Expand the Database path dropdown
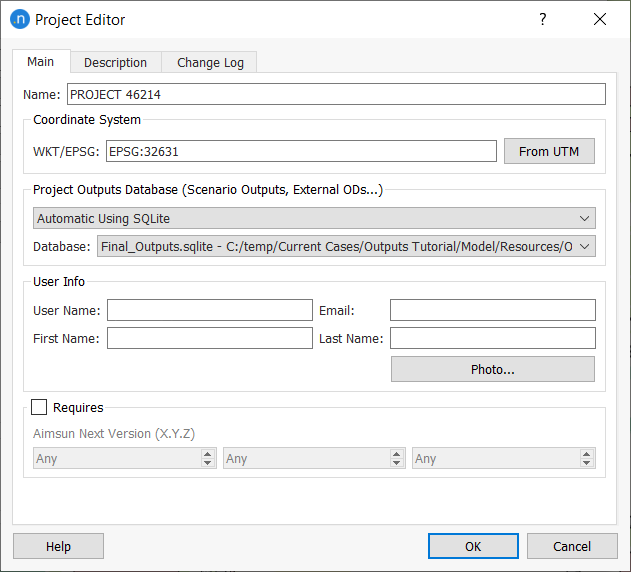Image resolution: width=631 pixels, height=572 pixels. tap(346, 246)
